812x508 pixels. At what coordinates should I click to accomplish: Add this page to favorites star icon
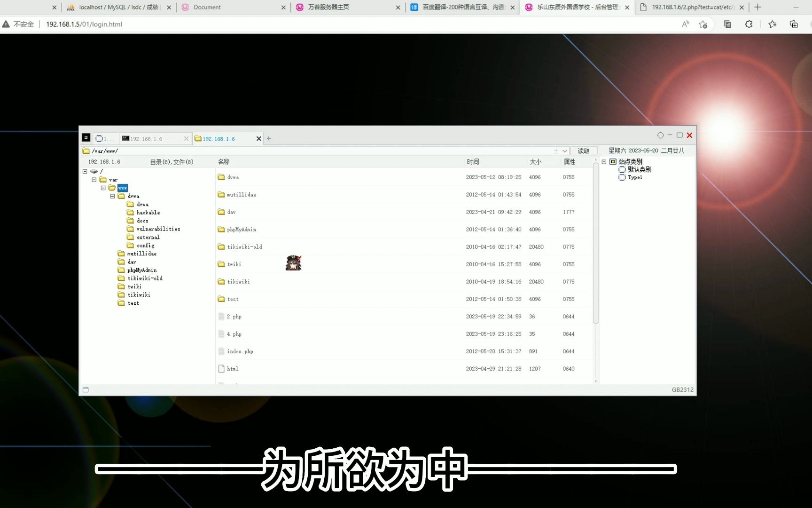(x=703, y=24)
